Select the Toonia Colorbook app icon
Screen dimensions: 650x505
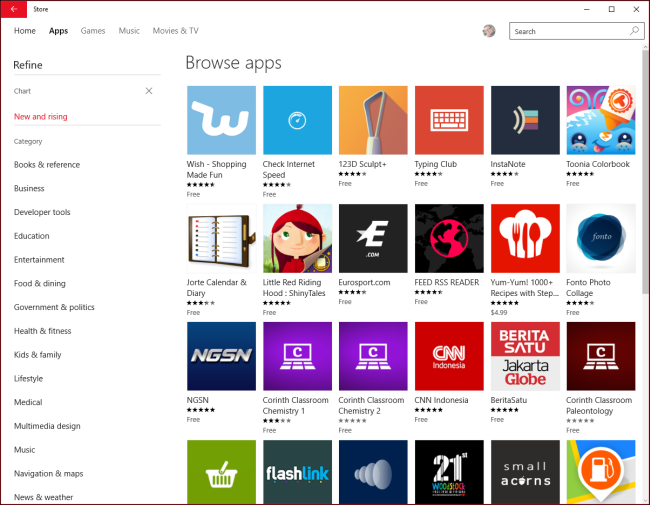pyautogui.click(x=601, y=120)
